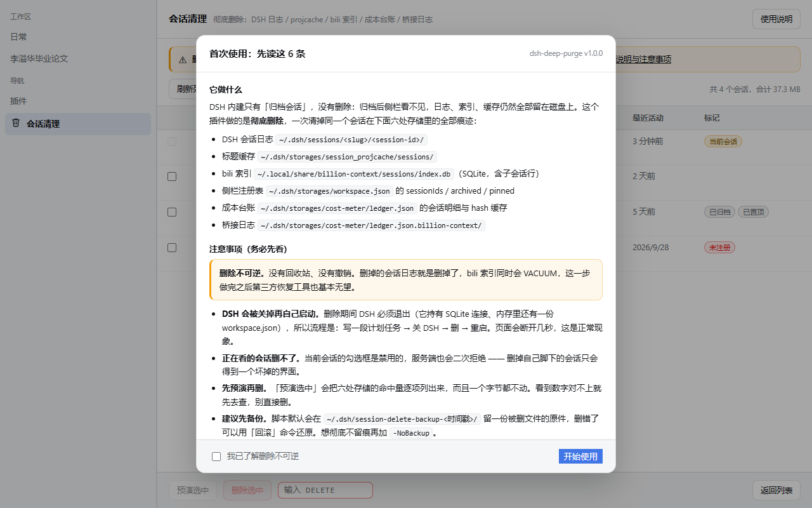Click the 已置顶 tag
The height and width of the screenshot is (508, 812).
753,212
